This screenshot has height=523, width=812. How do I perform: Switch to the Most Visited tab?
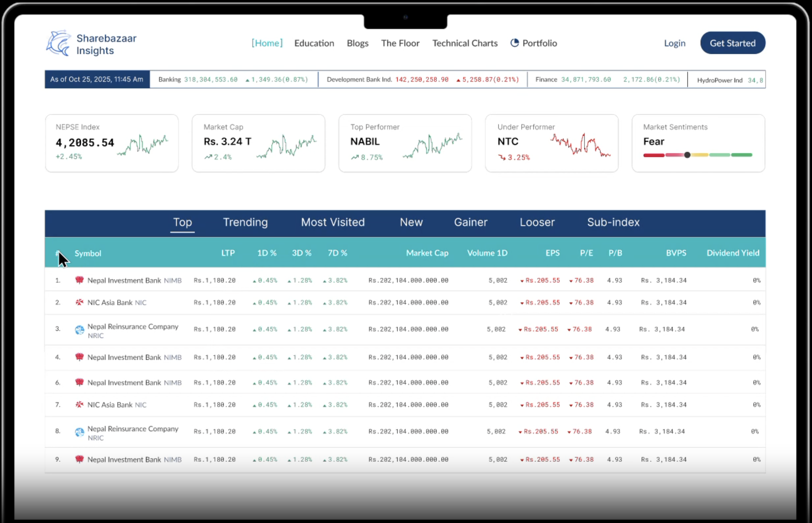[x=333, y=223]
